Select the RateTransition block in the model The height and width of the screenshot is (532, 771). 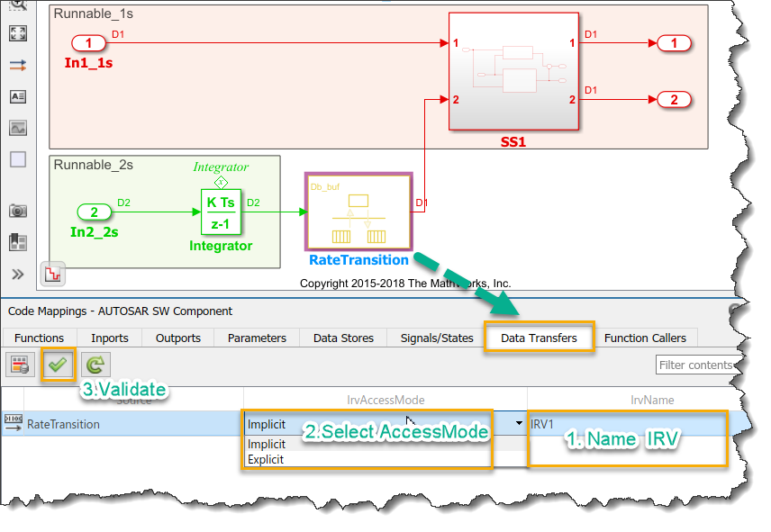pyautogui.click(x=358, y=212)
